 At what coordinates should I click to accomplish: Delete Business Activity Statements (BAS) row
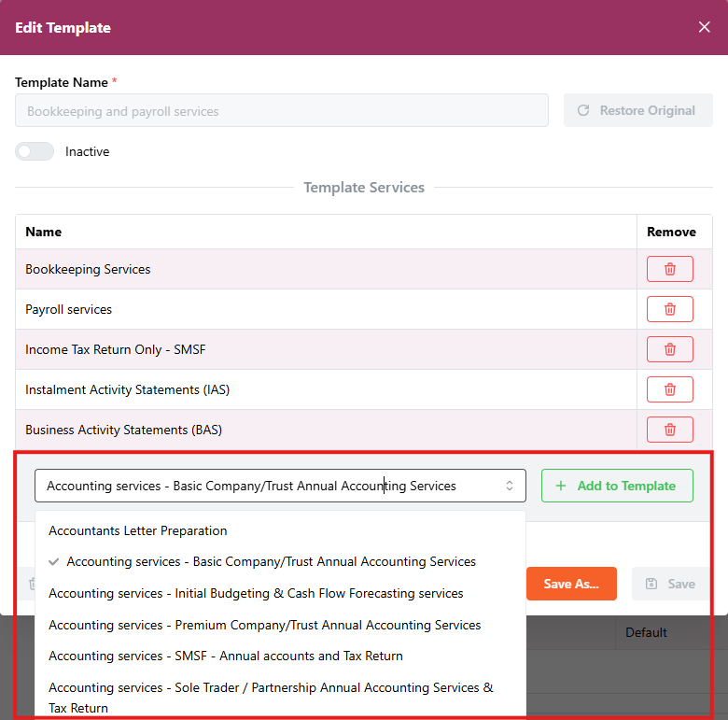tap(669, 430)
